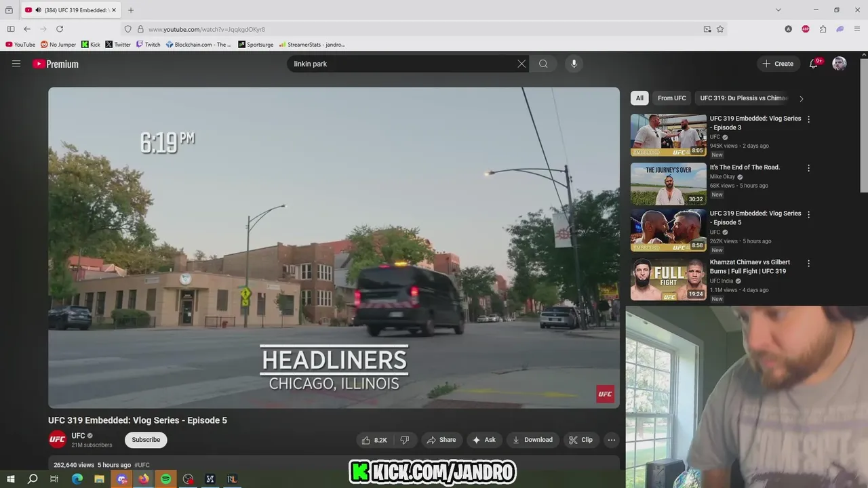The image size is (868, 488).
Task: Open the UFC channel avatar
Action: 58,440
